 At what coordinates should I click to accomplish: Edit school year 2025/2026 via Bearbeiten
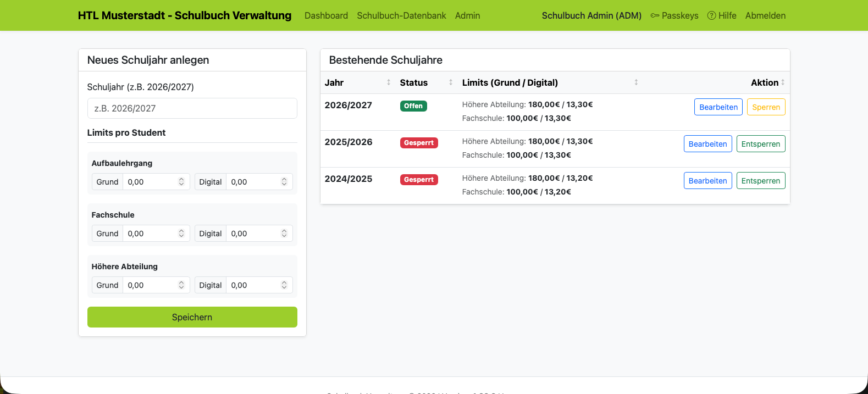click(x=707, y=144)
